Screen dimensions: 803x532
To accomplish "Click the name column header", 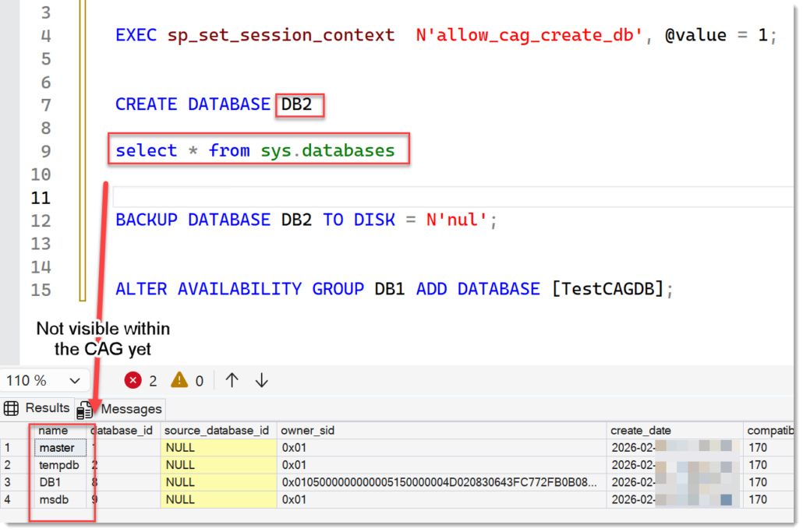I will point(53,430).
